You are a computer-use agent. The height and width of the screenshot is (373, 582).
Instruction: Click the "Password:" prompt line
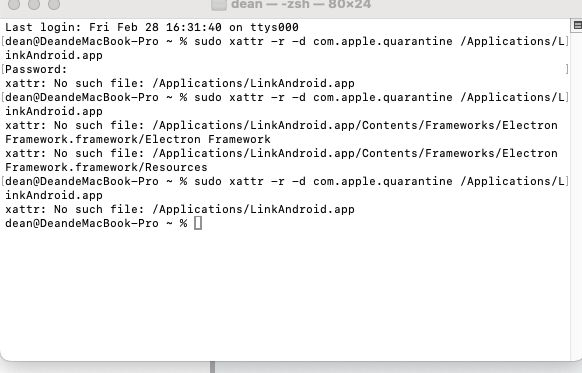coord(36,69)
